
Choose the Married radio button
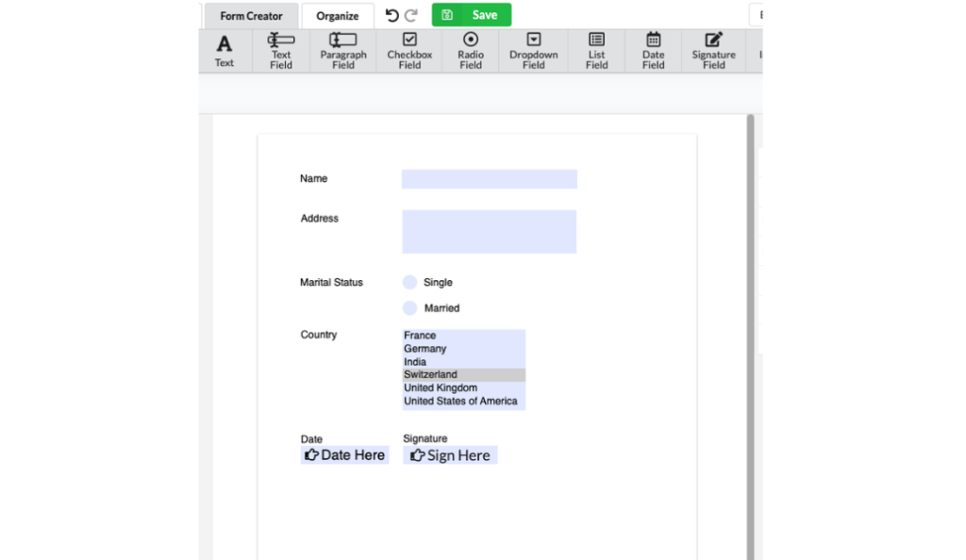click(410, 307)
